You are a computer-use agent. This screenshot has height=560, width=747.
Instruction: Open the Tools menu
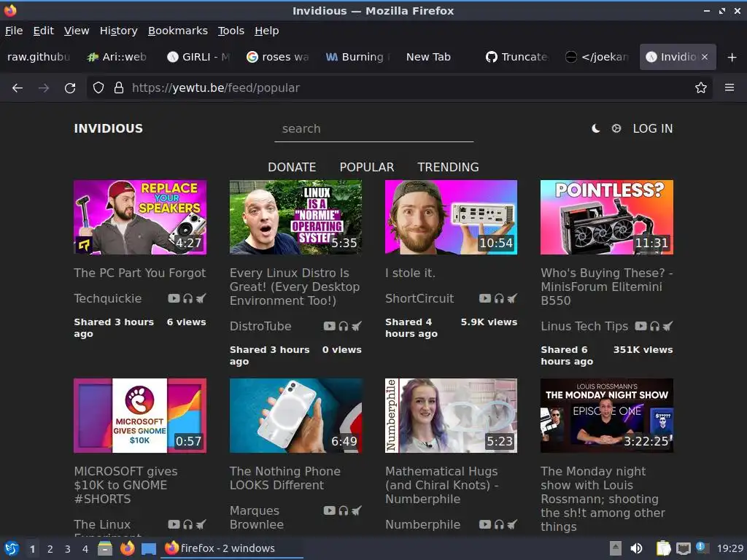pyautogui.click(x=231, y=31)
